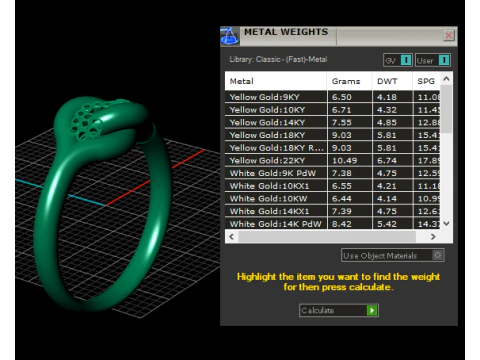Sort by the Metal column header
480x360 pixels.
(x=276, y=81)
